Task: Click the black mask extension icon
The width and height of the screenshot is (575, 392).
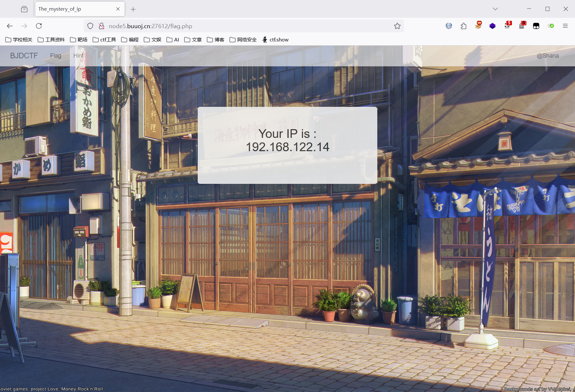Action: click(x=536, y=26)
